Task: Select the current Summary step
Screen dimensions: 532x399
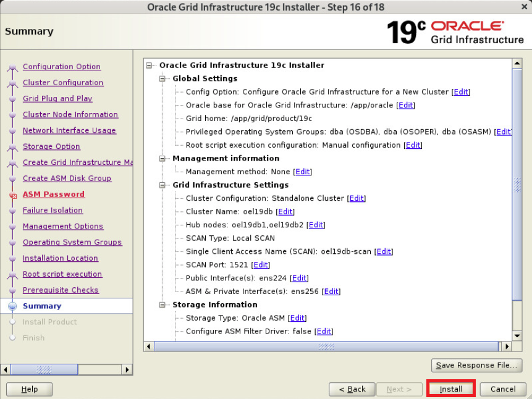Action: click(42, 306)
